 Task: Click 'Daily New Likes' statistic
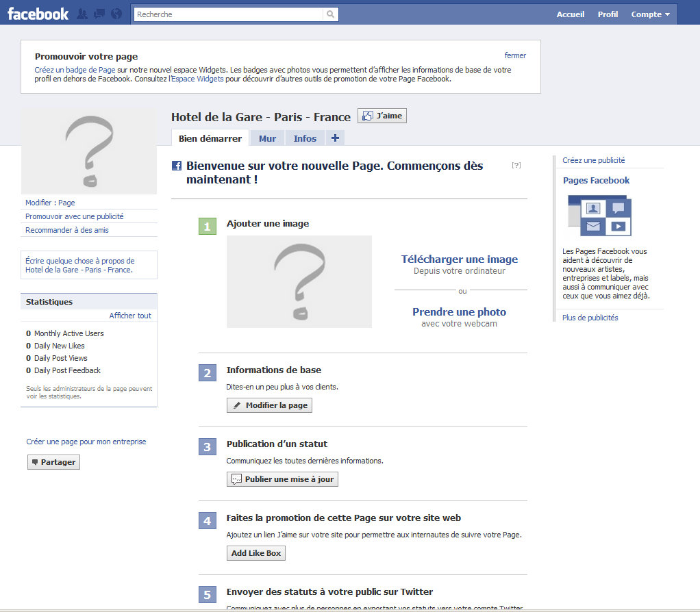pos(55,346)
